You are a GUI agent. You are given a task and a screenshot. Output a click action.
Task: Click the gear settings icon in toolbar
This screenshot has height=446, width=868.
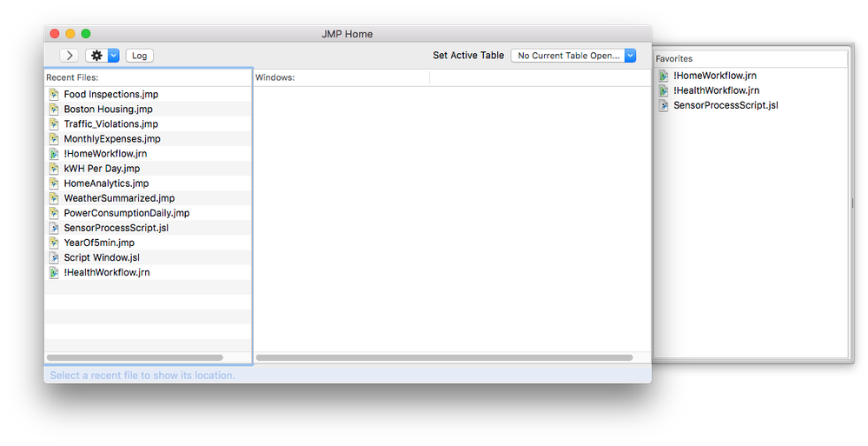(96, 56)
